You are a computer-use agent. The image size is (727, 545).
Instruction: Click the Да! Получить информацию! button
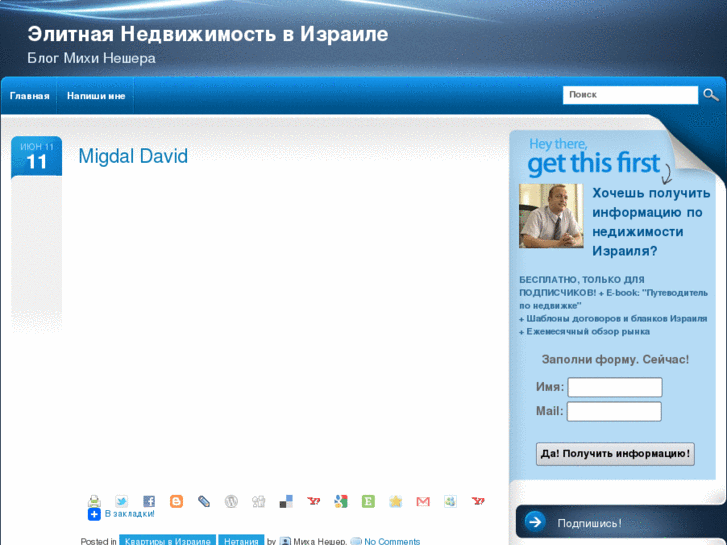pos(615,454)
